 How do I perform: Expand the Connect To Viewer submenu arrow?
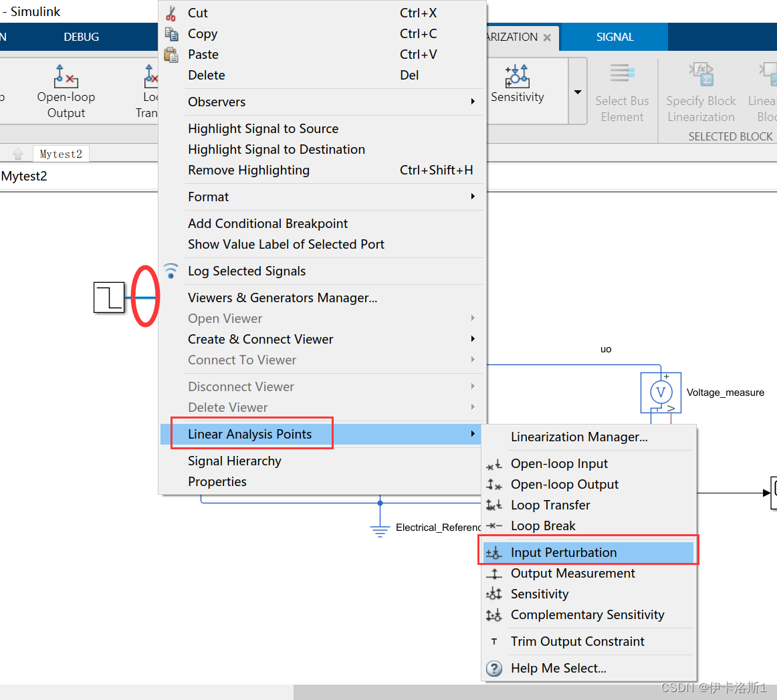coord(473,360)
